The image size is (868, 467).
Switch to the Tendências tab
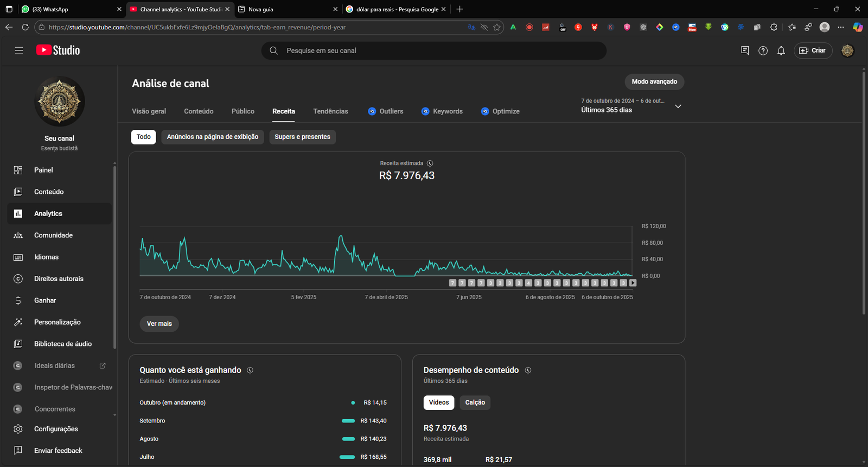330,111
